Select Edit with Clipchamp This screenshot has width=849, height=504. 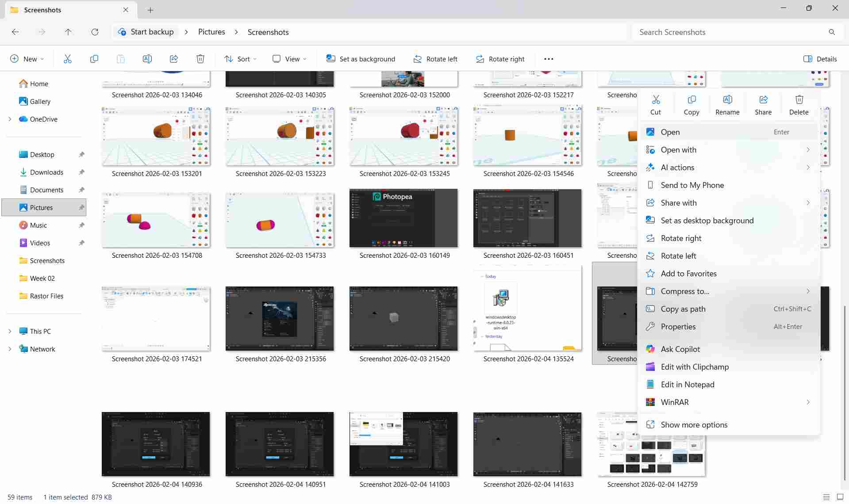coord(729,367)
